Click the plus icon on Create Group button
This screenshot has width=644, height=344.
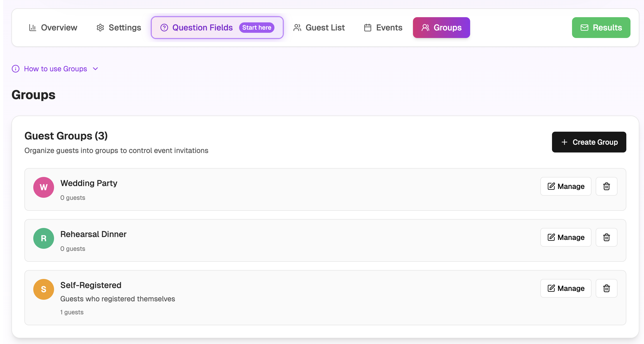(x=564, y=142)
